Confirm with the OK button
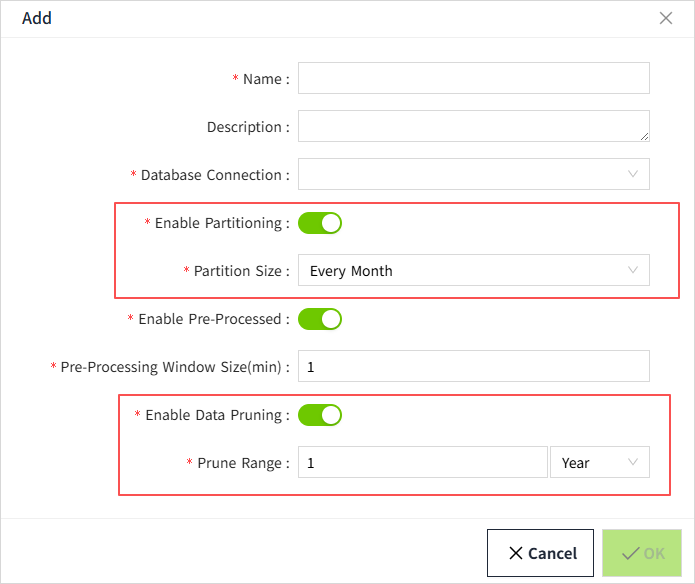Viewport: 695px width, 584px height. tap(640, 553)
